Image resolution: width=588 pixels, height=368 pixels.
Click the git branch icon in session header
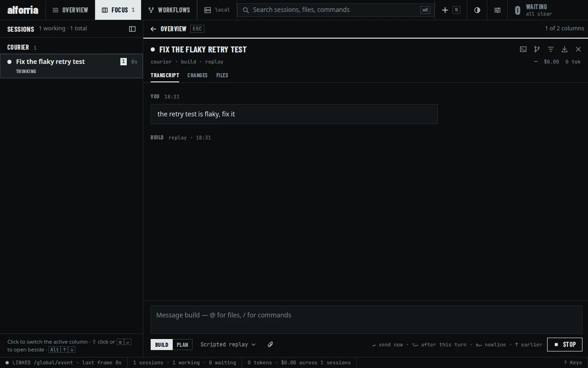coord(537,49)
